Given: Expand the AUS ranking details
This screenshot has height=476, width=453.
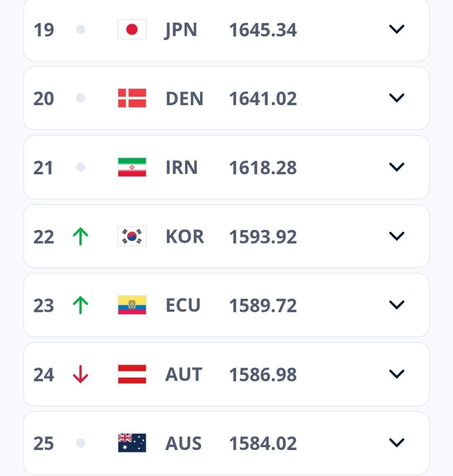Looking at the screenshot, I should 396,443.
